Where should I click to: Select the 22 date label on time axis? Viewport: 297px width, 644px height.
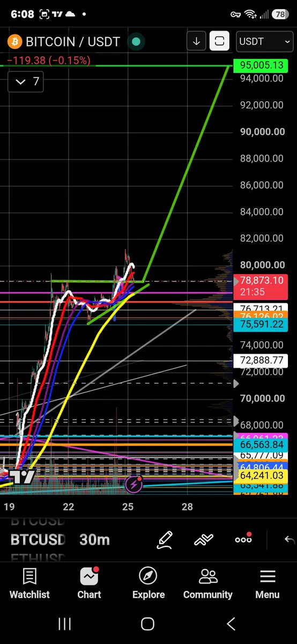point(68,507)
